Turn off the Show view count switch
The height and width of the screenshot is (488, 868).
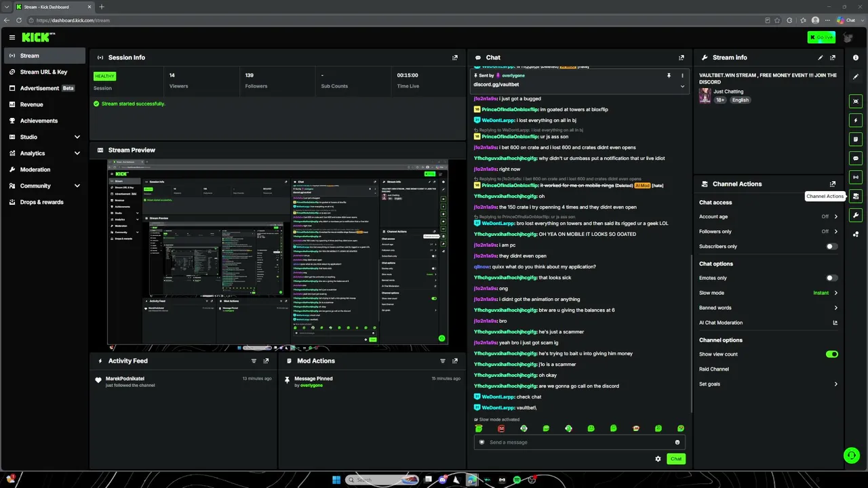click(832, 354)
